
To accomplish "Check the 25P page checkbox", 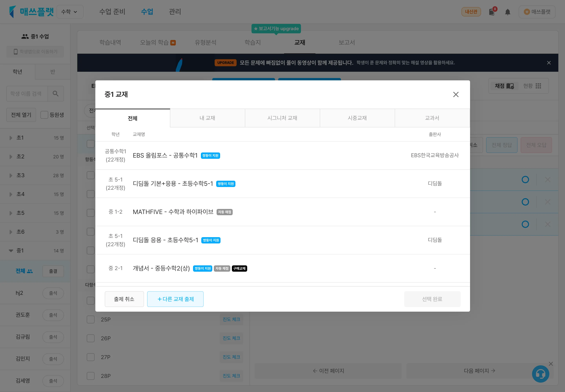I will pyautogui.click(x=91, y=319).
